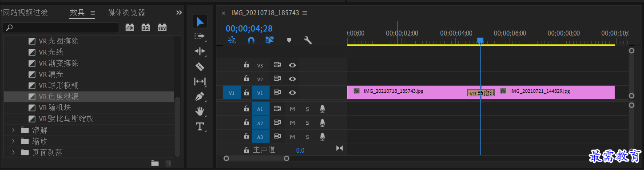Select the Slip tool
The width and height of the screenshot is (644, 170).
tap(200, 82)
